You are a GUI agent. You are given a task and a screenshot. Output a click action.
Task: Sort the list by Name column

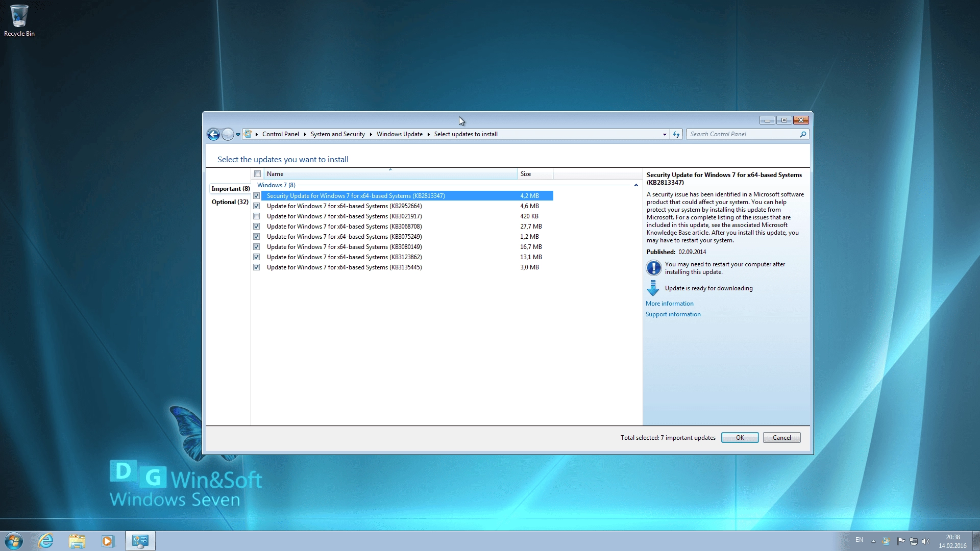[390, 174]
